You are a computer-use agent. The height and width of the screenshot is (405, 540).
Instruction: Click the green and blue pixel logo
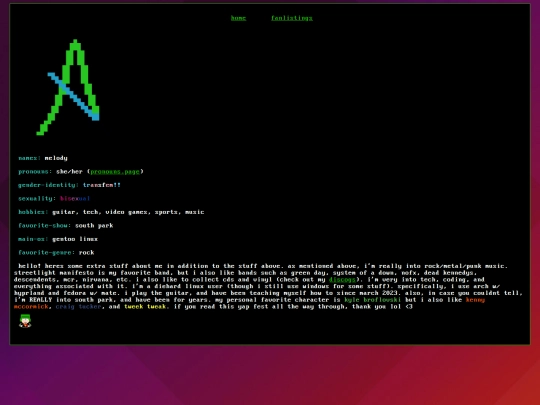[x=68, y=87]
